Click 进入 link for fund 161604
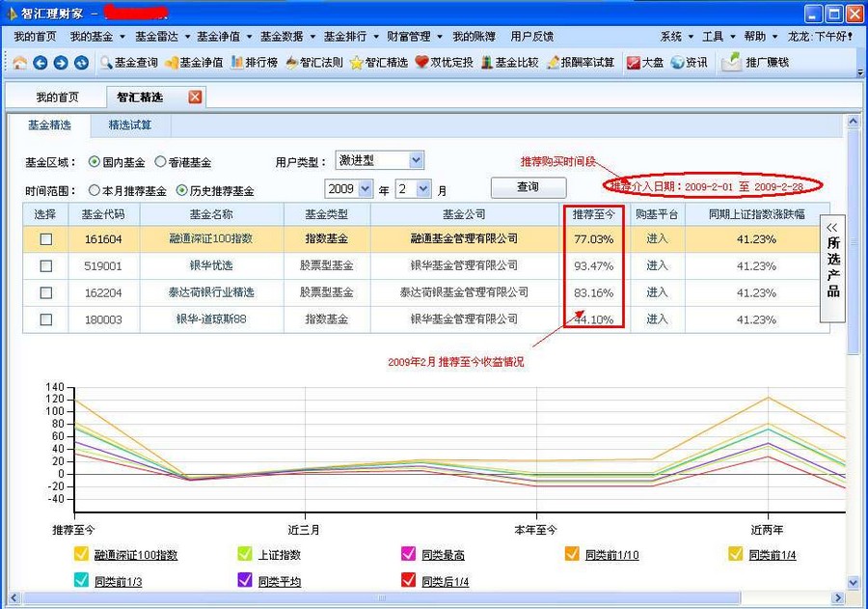 (657, 238)
